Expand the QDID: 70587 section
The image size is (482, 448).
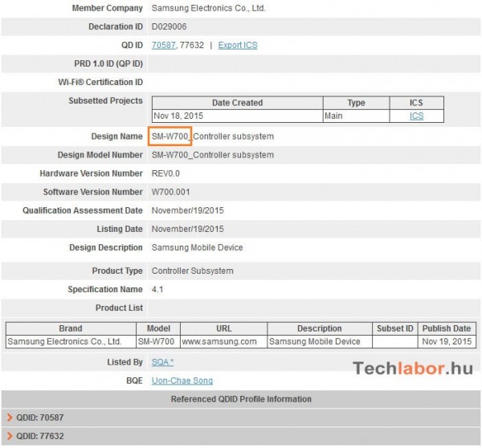pyautogui.click(x=241, y=417)
